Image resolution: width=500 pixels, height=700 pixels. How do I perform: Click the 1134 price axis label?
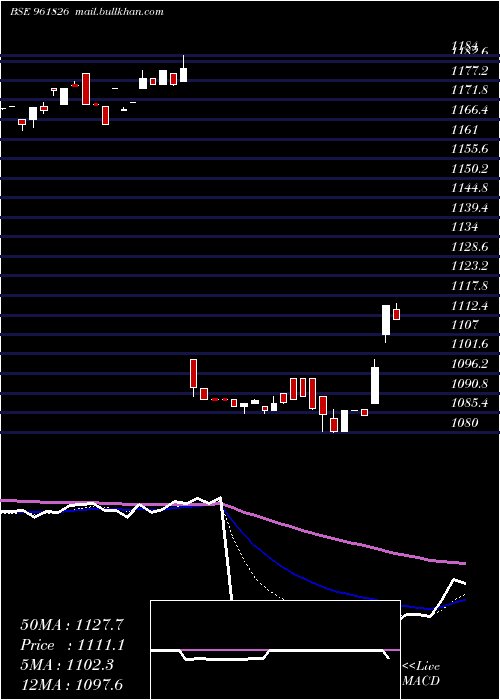(464, 227)
